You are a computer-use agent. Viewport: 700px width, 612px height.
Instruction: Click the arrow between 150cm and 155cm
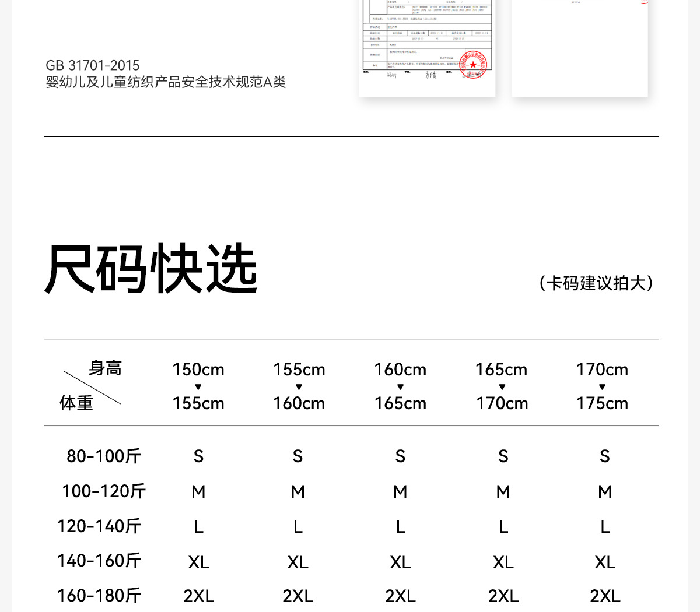click(198, 387)
